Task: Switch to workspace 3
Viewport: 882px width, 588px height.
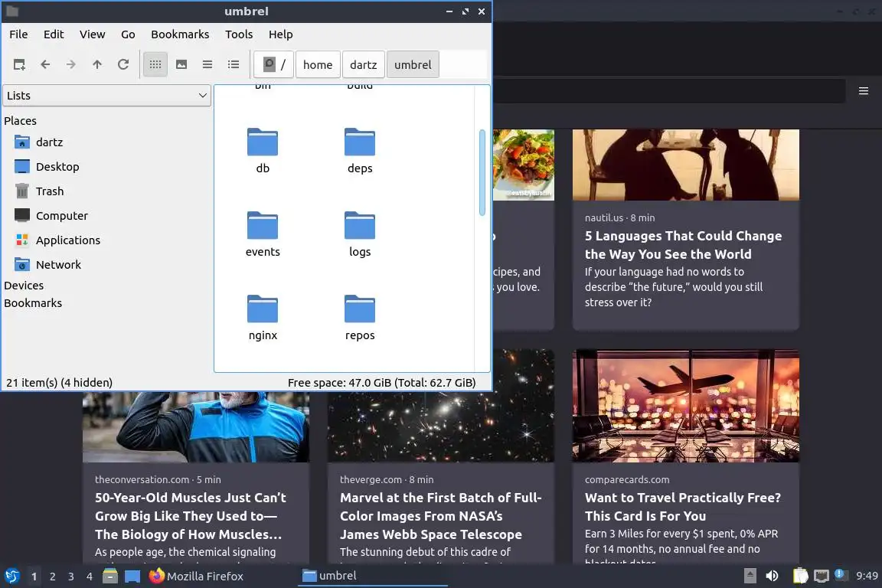Action: (x=71, y=577)
